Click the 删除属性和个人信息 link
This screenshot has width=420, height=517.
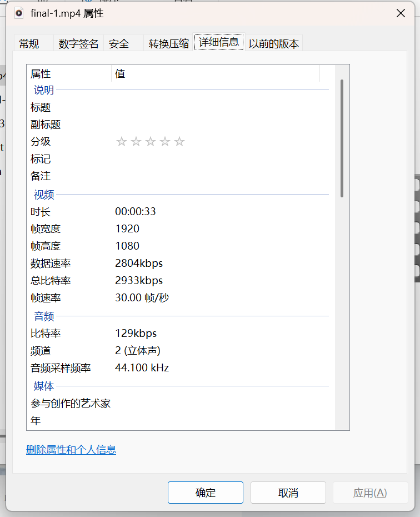tap(71, 450)
